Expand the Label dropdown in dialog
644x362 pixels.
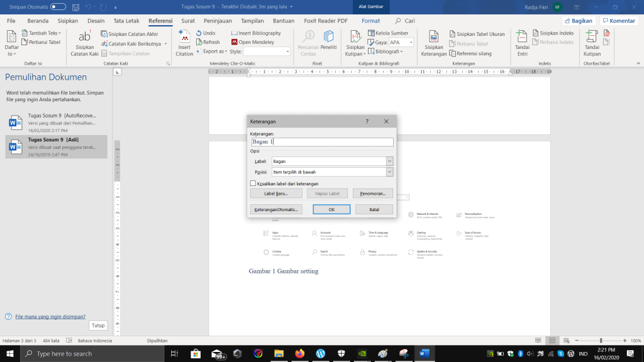coord(389,162)
